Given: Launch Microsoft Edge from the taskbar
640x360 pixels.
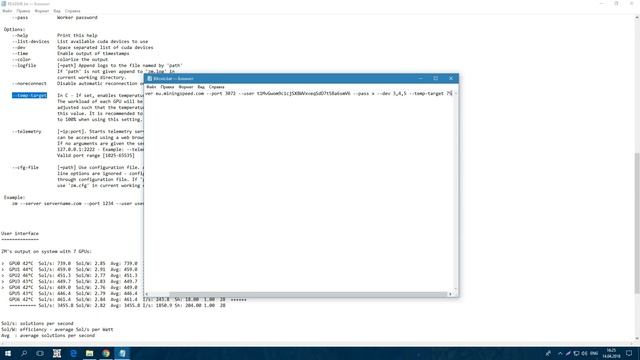Looking at the screenshot, I should click(x=73, y=353).
